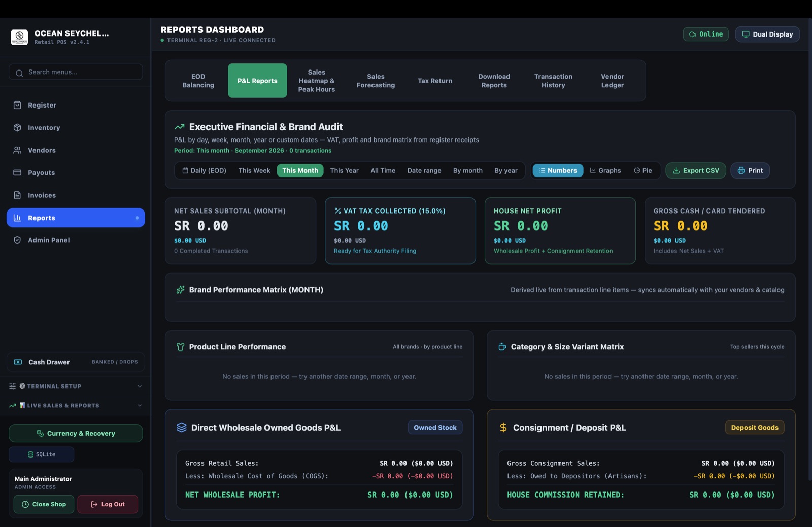The image size is (812, 527).
Task: Click the Close Shop button
Action: click(44, 504)
